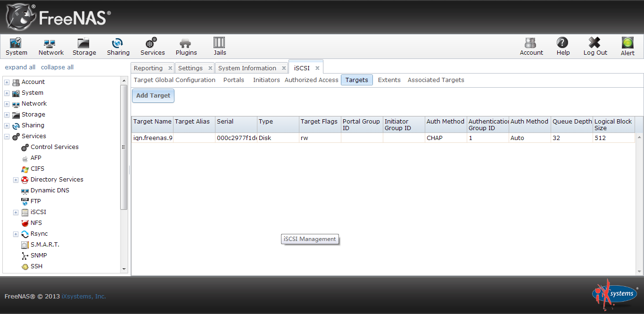The height and width of the screenshot is (314, 644).
Task: Open the Authorized Access section
Action: click(312, 80)
